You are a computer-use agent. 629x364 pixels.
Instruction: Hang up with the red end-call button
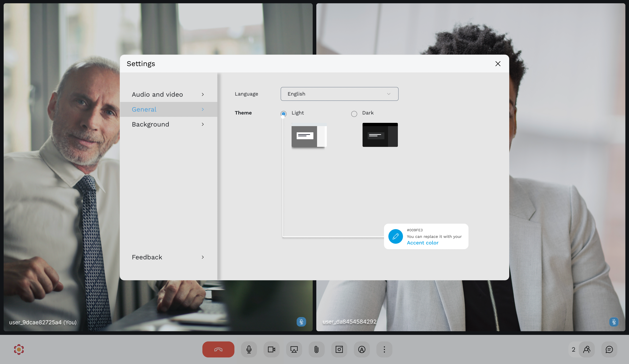pos(218,349)
